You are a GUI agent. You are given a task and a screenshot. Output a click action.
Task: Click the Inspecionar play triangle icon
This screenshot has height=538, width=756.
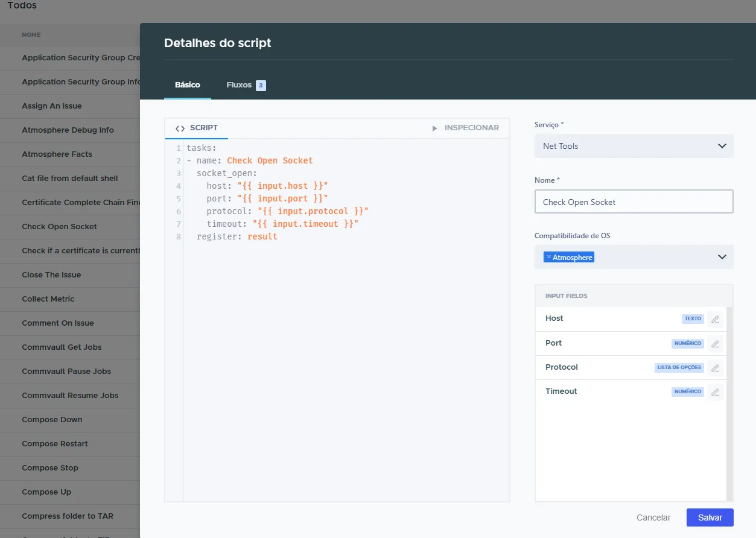point(435,128)
